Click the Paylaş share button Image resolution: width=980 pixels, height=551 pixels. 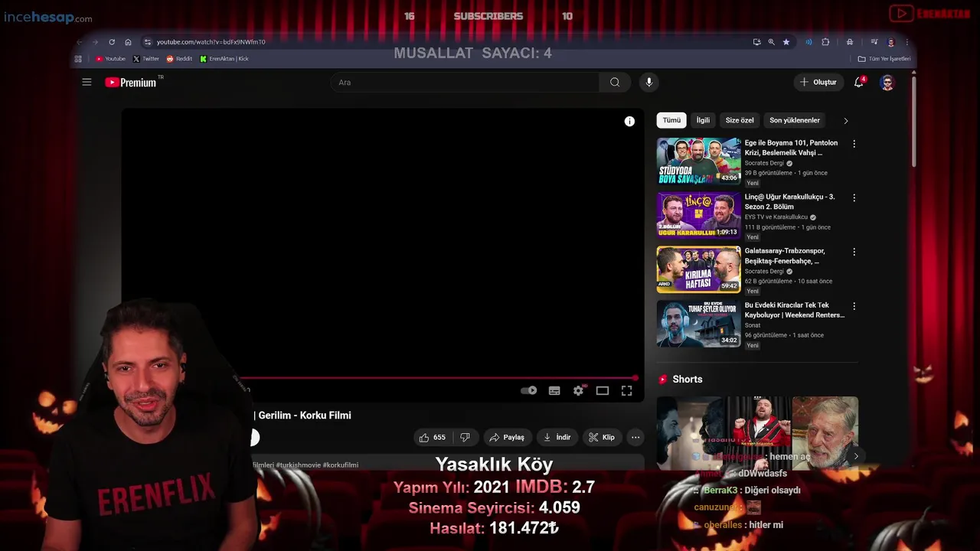click(507, 437)
